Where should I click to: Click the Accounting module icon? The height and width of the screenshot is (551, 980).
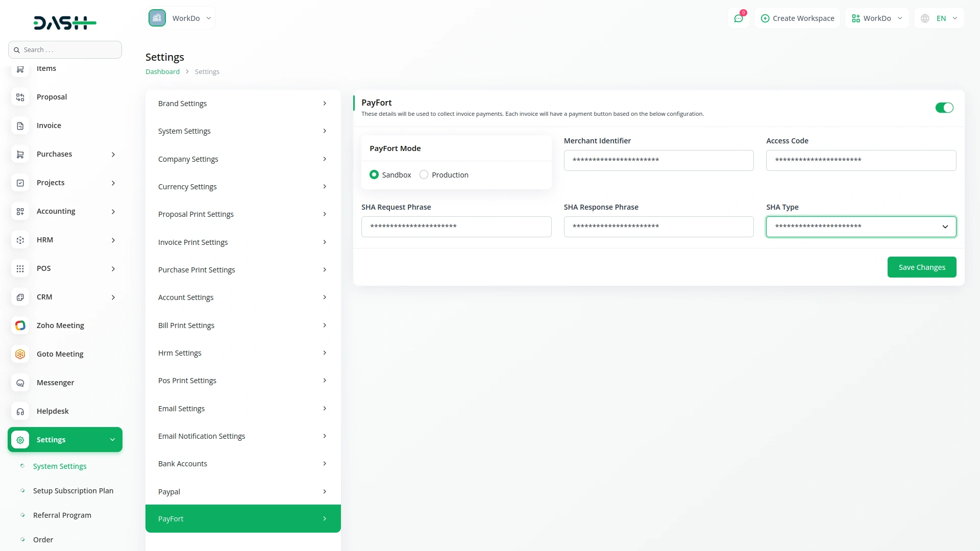pyautogui.click(x=20, y=211)
